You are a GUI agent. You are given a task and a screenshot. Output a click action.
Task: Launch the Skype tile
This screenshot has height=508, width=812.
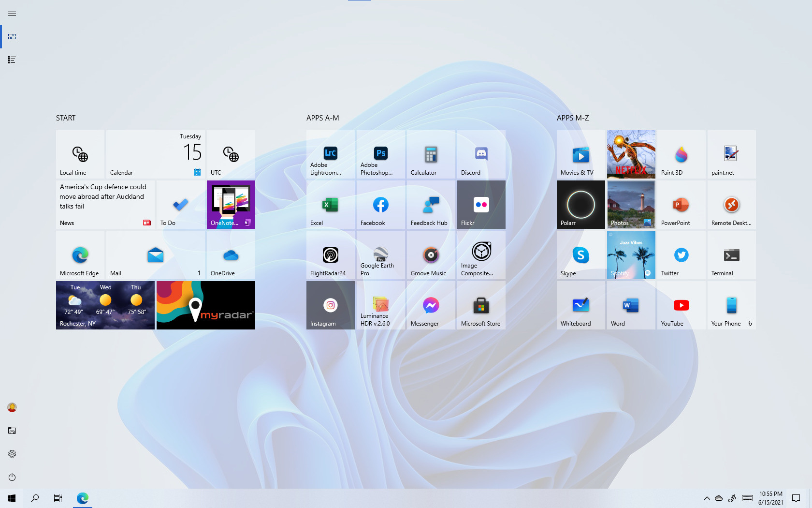[x=581, y=255]
